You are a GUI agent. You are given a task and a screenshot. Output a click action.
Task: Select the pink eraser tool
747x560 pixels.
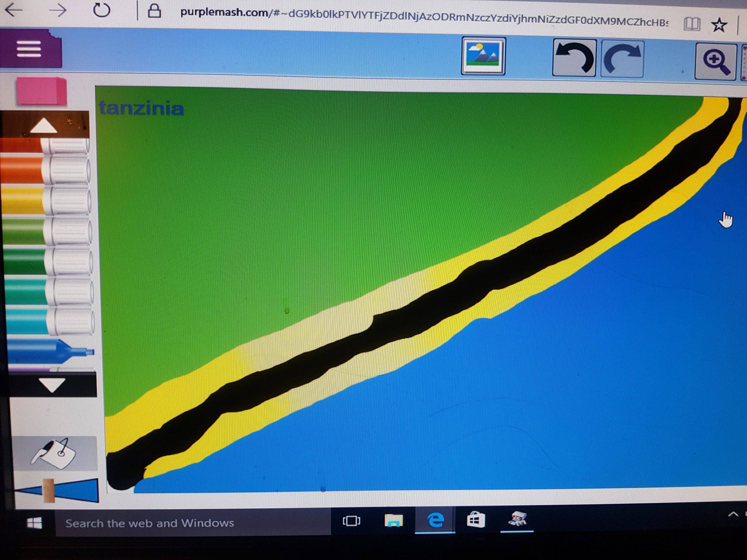[x=41, y=90]
